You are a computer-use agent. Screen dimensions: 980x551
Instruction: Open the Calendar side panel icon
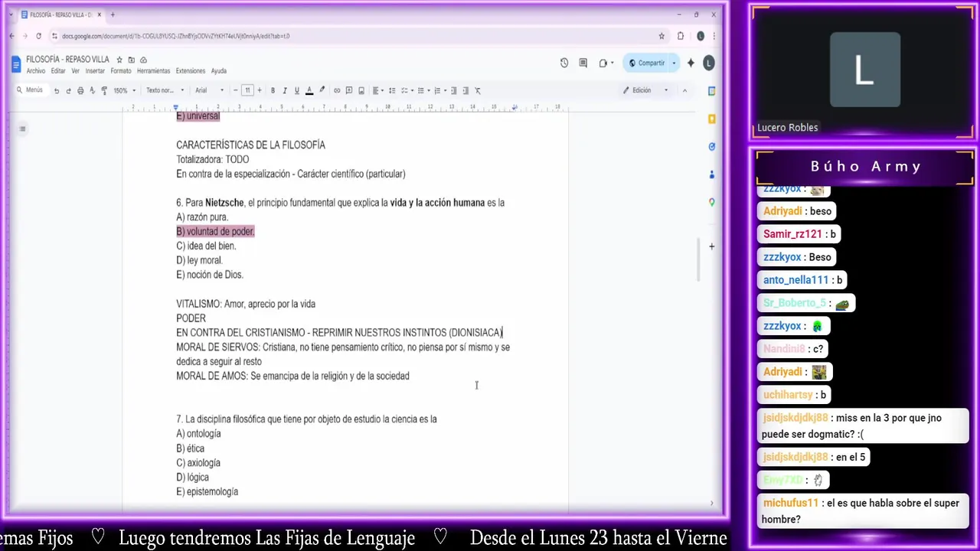tap(712, 91)
